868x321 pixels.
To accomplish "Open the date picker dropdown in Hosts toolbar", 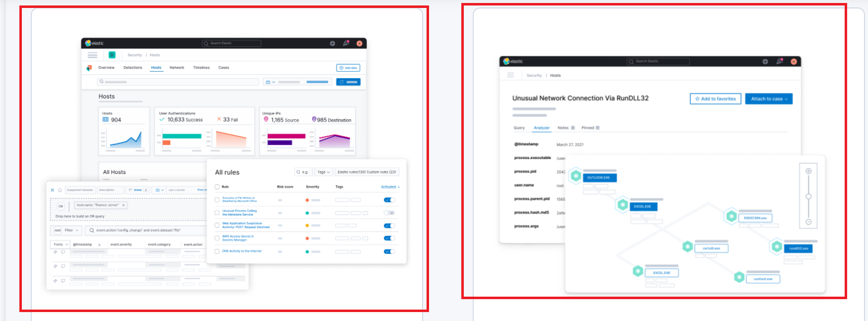I will click(x=270, y=82).
